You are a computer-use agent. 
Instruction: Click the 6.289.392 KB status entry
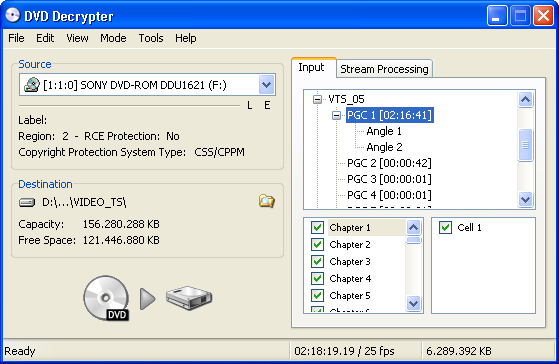(459, 351)
